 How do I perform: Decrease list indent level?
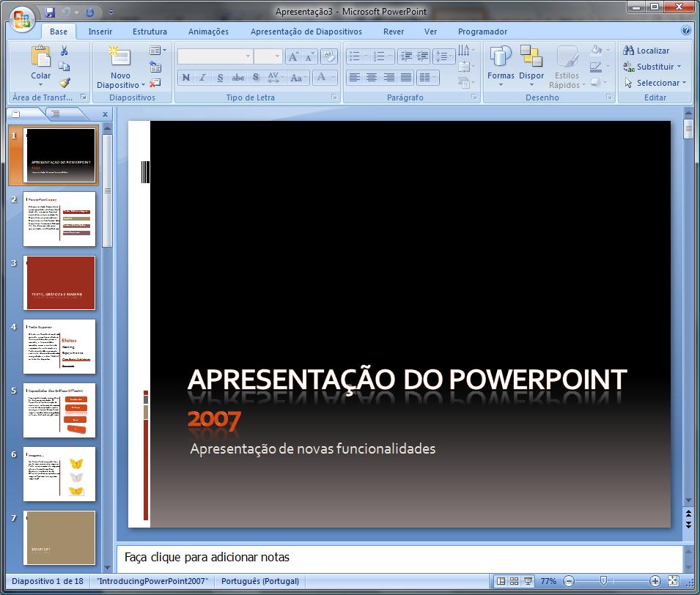406,56
